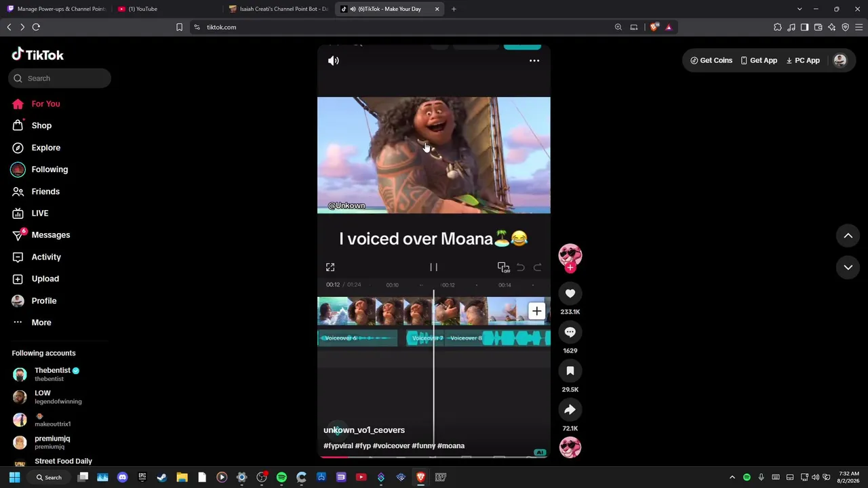Like the Moana voiceover video
Viewport: 868px width, 488px height.
[x=570, y=293]
